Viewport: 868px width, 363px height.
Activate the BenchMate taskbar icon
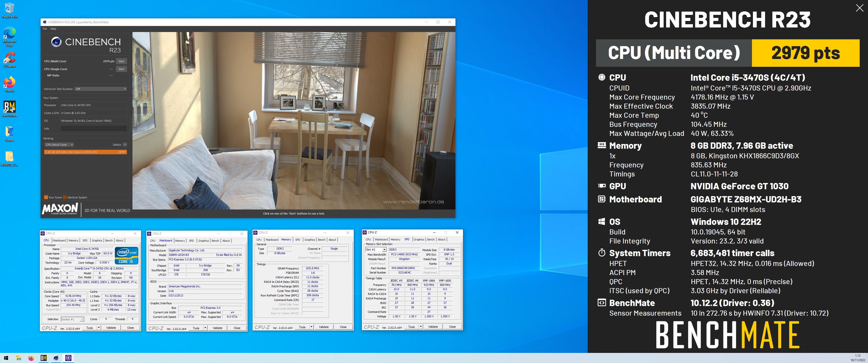click(43, 358)
